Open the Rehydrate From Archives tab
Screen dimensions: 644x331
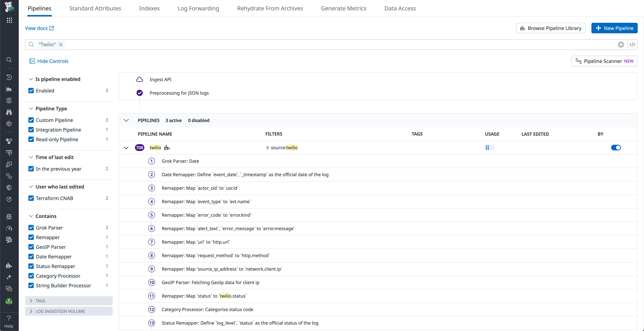point(270,8)
